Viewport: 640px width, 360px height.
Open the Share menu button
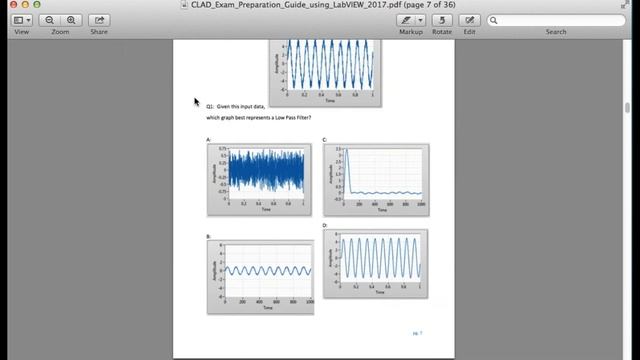pyautogui.click(x=99, y=20)
